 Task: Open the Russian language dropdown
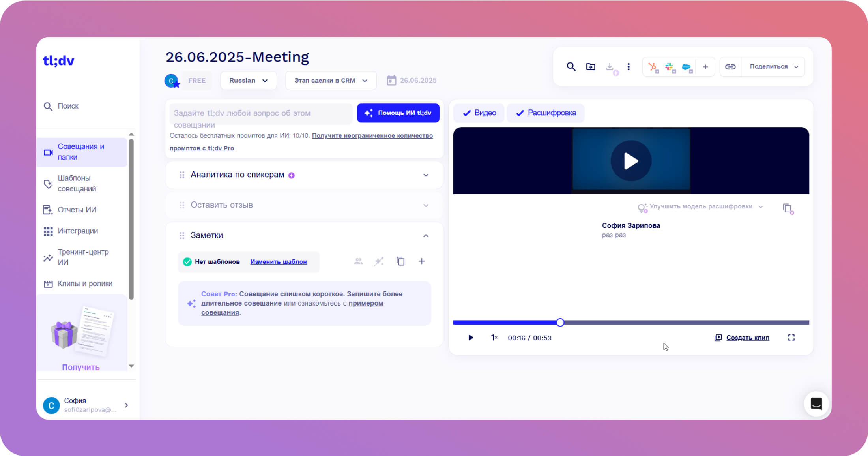pos(249,81)
